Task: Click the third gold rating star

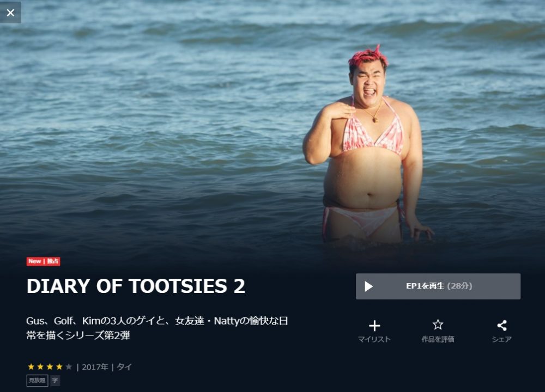Action: click(x=50, y=366)
